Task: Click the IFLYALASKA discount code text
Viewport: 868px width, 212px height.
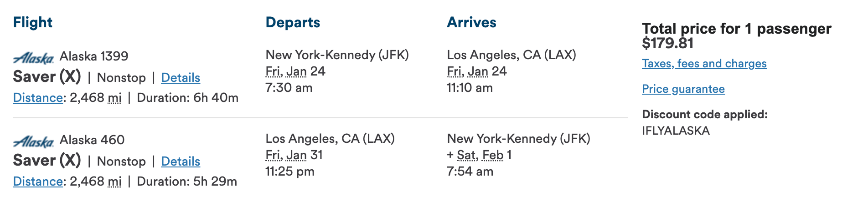Action: (676, 131)
